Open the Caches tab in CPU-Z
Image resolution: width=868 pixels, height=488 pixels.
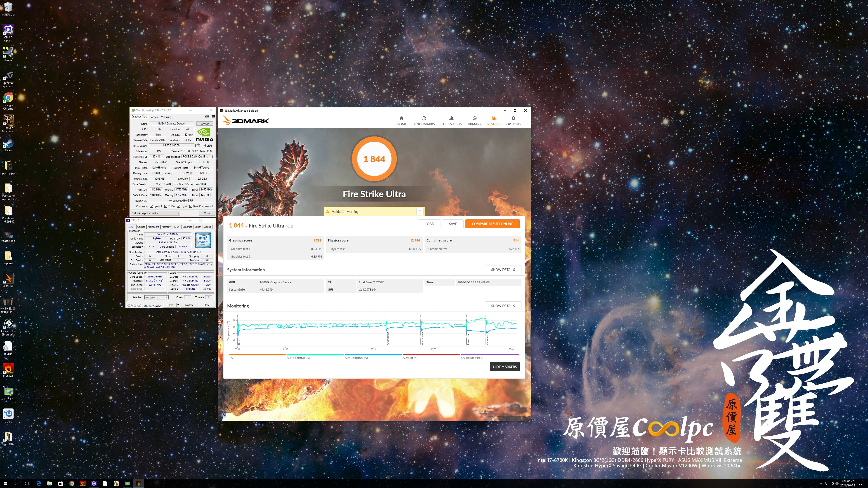(141, 227)
